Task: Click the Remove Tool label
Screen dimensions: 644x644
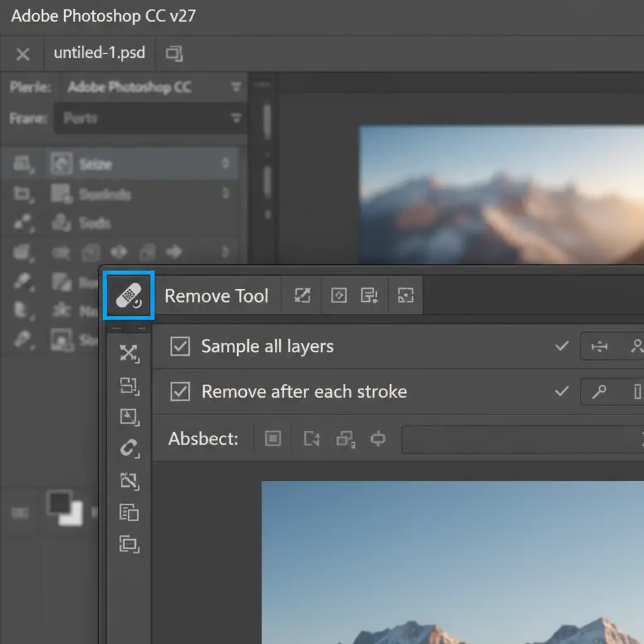Action: (x=216, y=296)
